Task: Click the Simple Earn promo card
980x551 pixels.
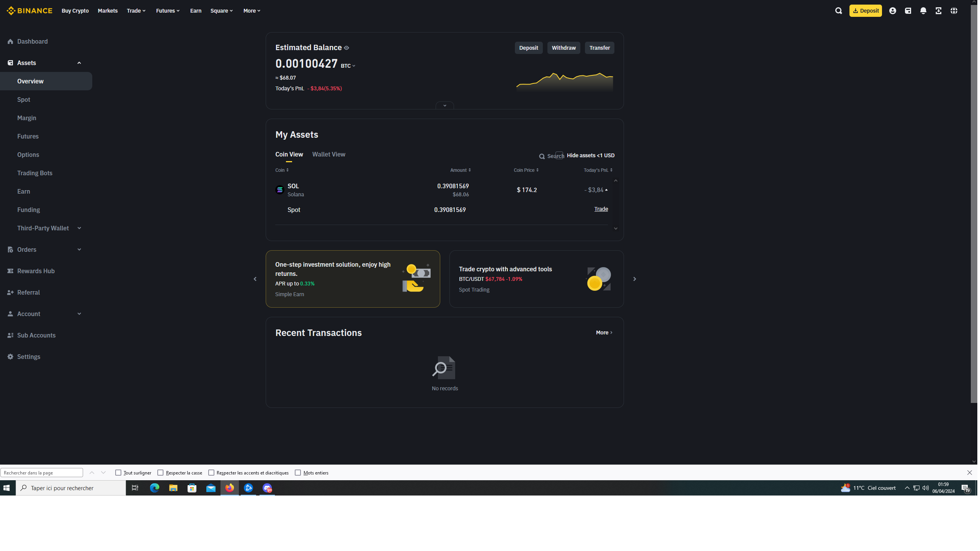Action: coord(353,279)
